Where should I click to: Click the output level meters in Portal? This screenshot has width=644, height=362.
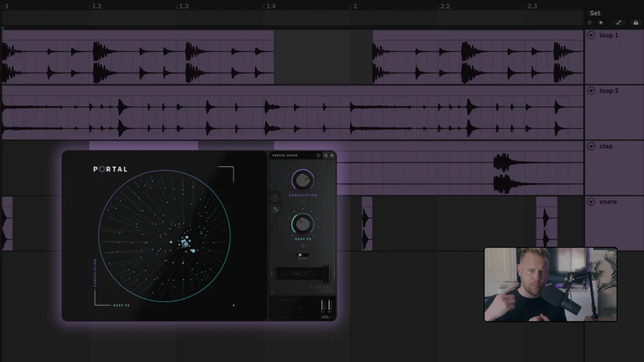point(325,305)
